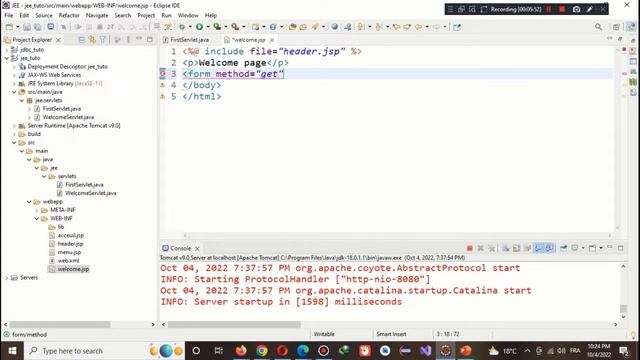The image size is (640, 360).
Task: Open the Source menu
Action: coord(44,15)
